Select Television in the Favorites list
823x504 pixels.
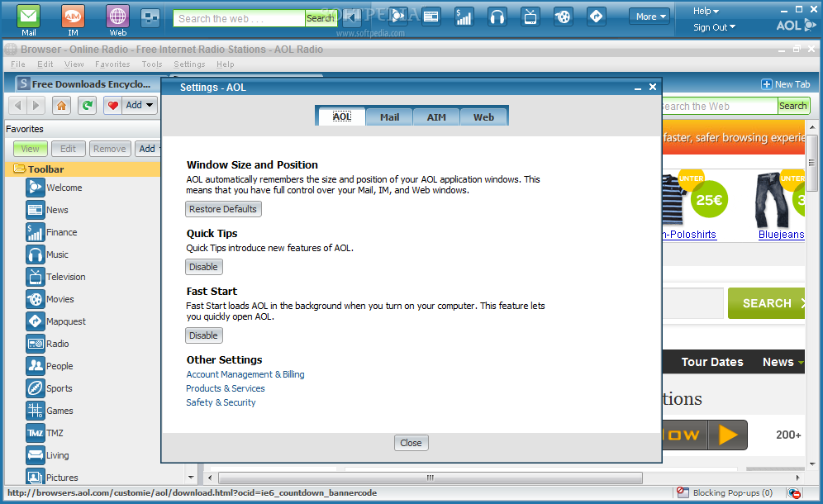click(x=55, y=277)
